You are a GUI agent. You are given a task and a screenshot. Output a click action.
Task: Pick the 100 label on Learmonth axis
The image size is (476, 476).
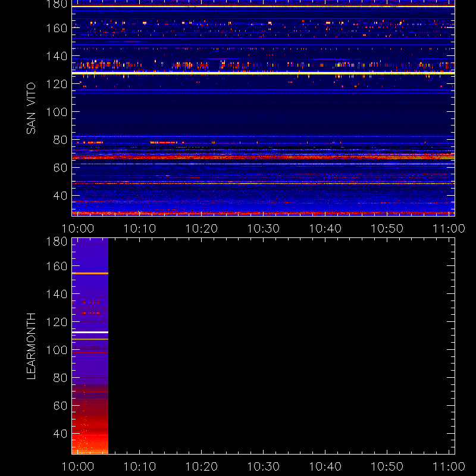point(57,350)
